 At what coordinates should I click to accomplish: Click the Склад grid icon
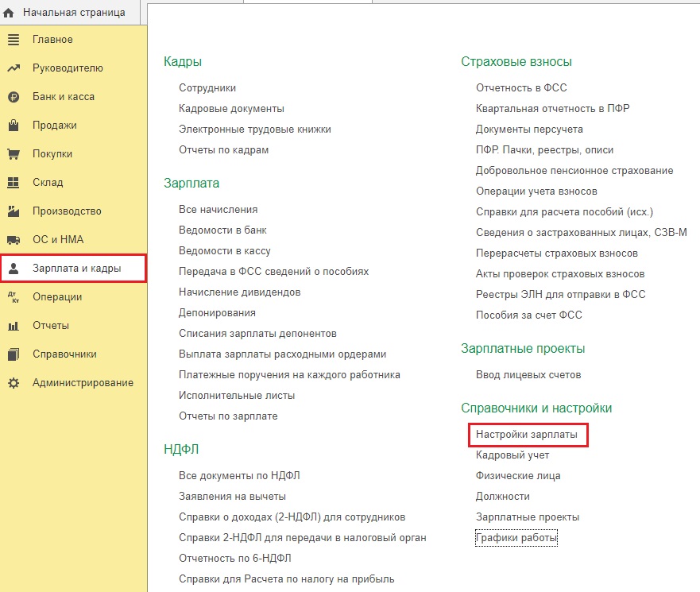[x=14, y=183]
